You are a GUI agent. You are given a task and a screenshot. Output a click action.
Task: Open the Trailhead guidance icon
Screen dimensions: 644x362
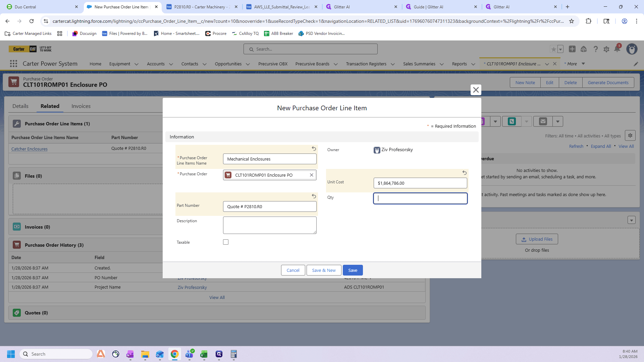click(x=584, y=49)
